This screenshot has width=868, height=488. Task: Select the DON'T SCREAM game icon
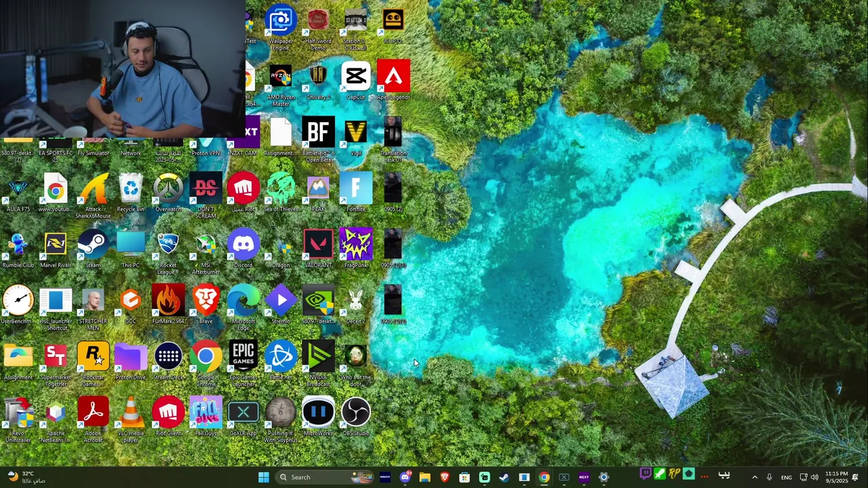click(x=205, y=195)
